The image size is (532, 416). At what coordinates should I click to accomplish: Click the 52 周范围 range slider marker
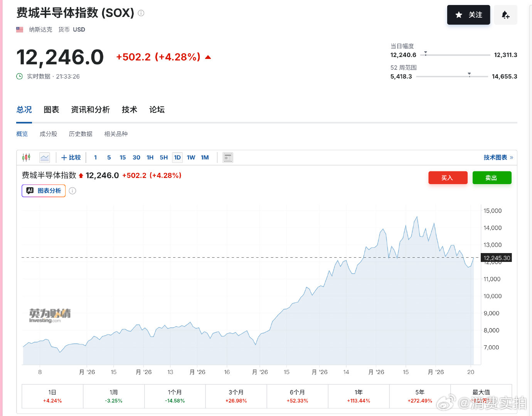[469, 74]
